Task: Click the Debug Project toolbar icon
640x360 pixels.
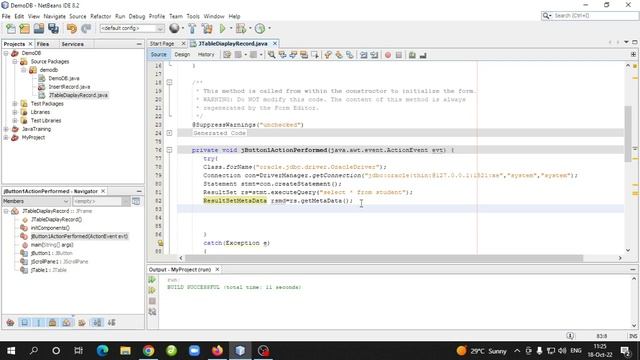Action: click(241, 29)
